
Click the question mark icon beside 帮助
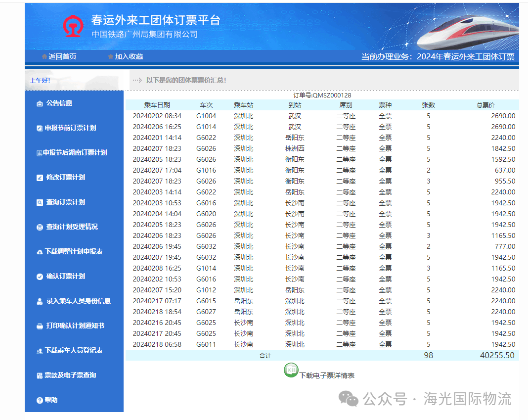pyautogui.click(x=40, y=400)
